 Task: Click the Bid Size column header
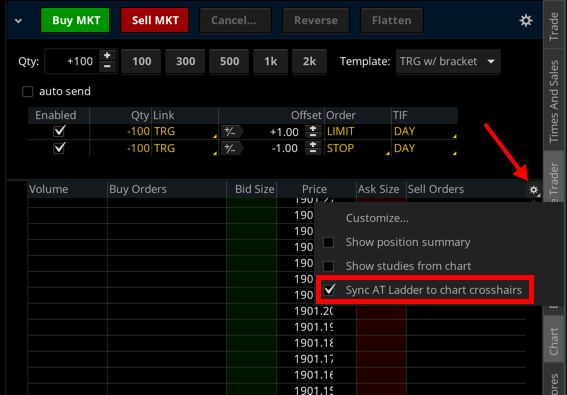point(252,189)
